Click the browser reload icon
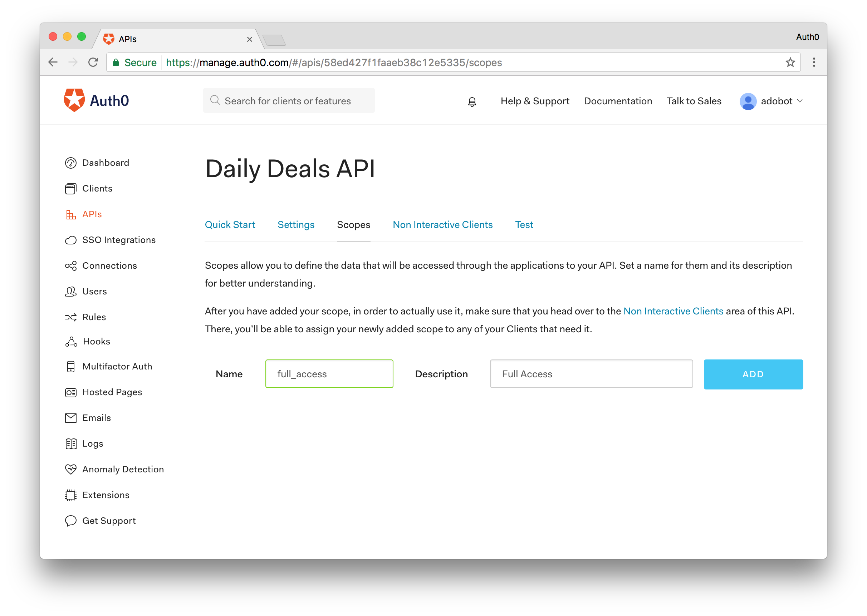867x616 pixels. [93, 62]
